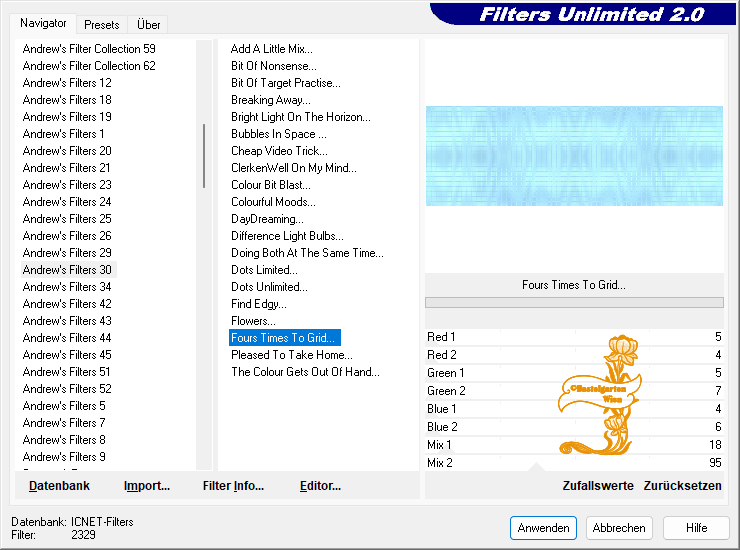Choose Add A Little Mix... filter
This screenshot has height=550, width=740.
(x=271, y=49)
